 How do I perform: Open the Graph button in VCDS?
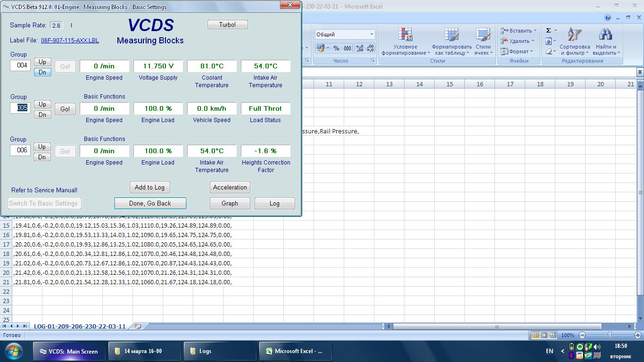(230, 203)
